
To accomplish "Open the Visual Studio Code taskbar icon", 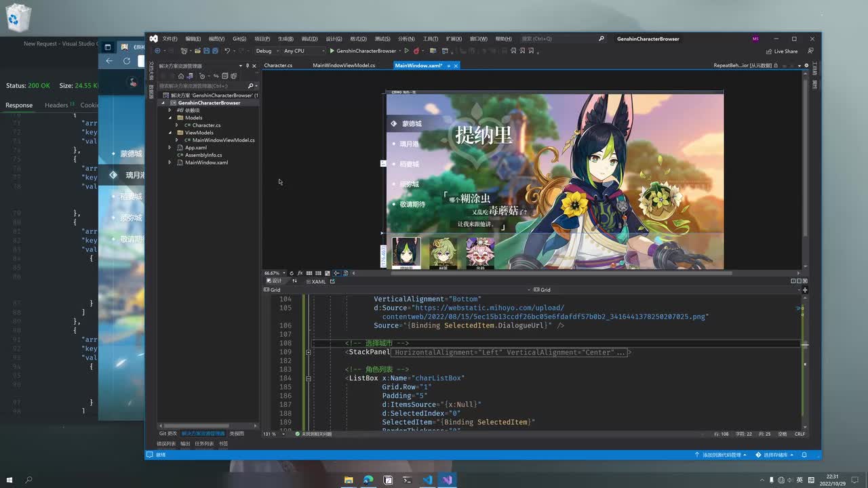I will tap(427, 480).
